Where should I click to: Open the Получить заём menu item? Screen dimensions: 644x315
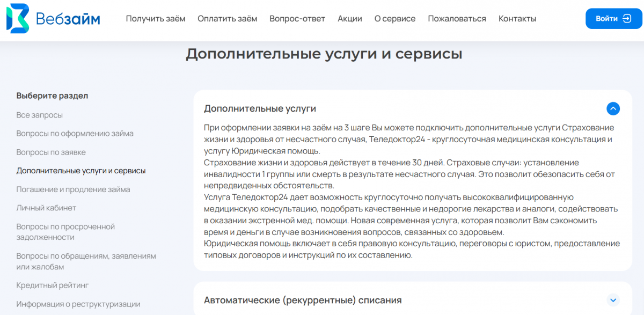tap(156, 19)
